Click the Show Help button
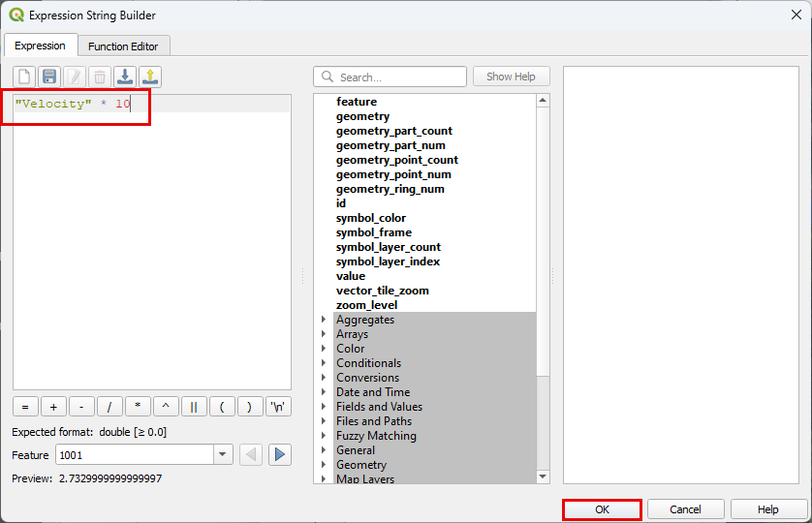This screenshot has height=523, width=812. (x=511, y=77)
